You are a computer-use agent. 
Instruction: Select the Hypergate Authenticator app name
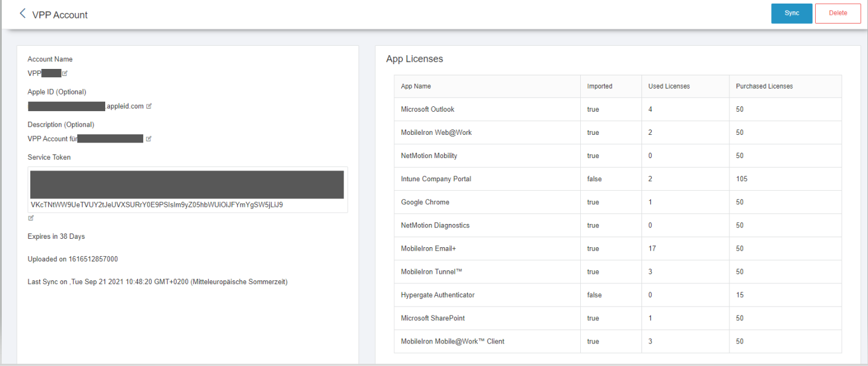pyautogui.click(x=438, y=295)
